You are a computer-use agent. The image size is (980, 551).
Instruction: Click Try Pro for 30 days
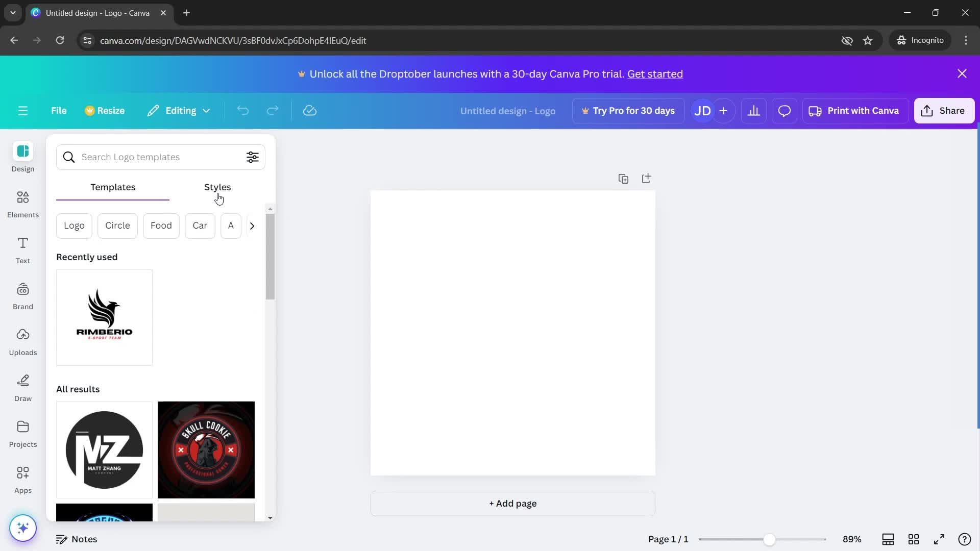click(x=628, y=111)
